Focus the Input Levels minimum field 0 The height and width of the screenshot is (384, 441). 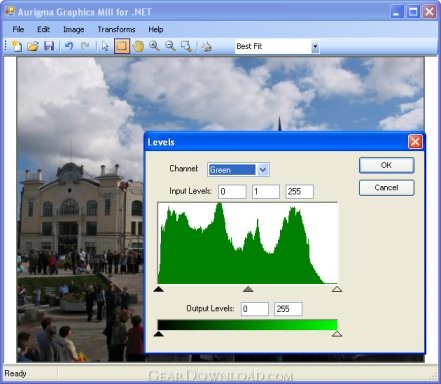point(232,192)
